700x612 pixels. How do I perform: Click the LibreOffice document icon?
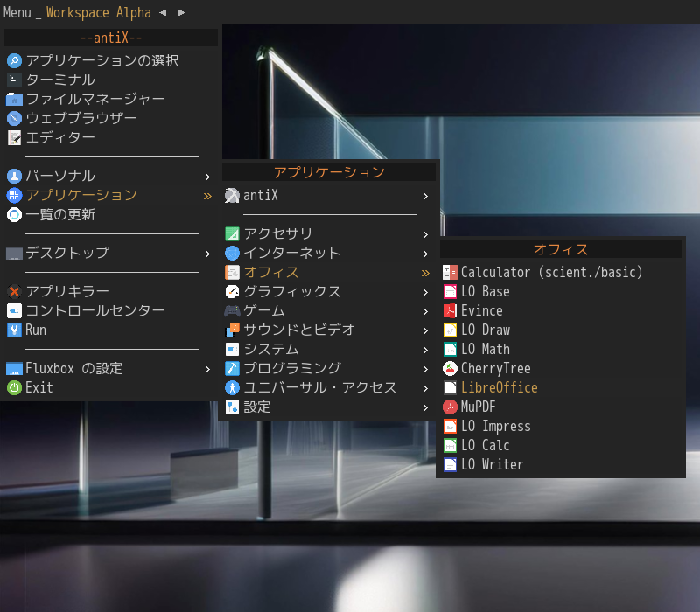point(450,387)
